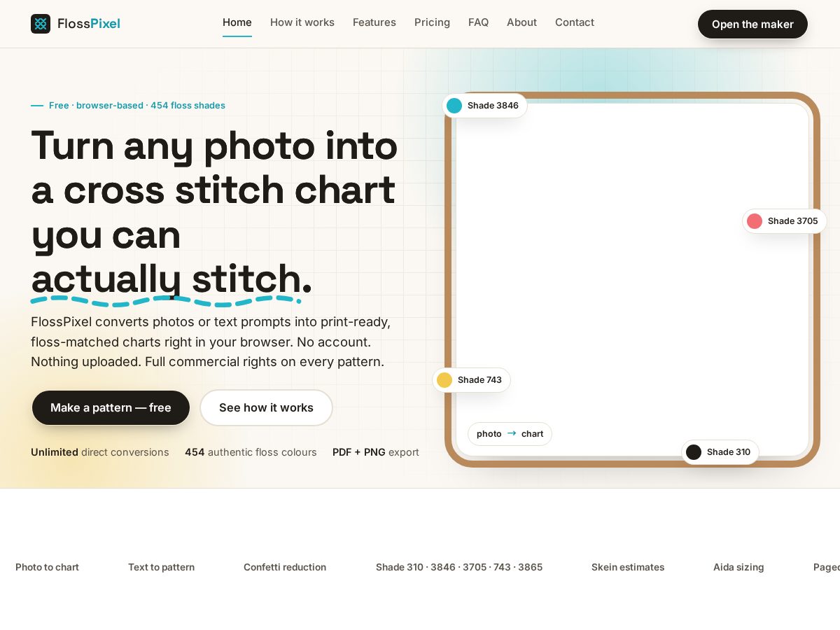This screenshot has height=630, width=840.
Task: Click Confetti reduction in the ticker
Action: pyautogui.click(x=285, y=567)
